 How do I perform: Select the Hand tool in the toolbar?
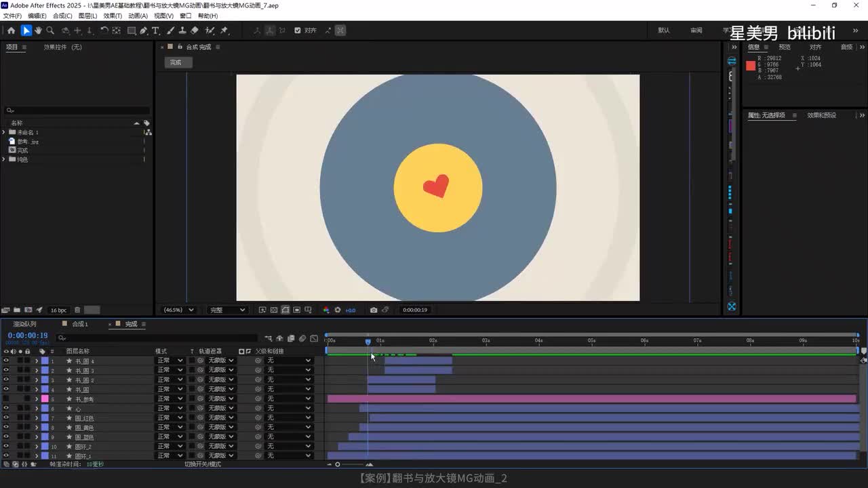tap(38, 30)
